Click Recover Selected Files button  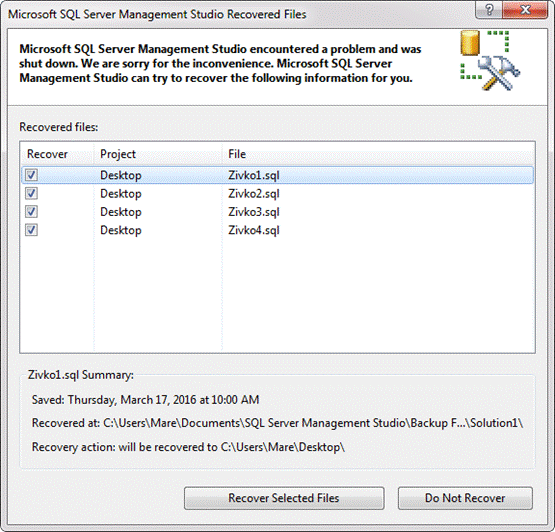pos(284,498)
